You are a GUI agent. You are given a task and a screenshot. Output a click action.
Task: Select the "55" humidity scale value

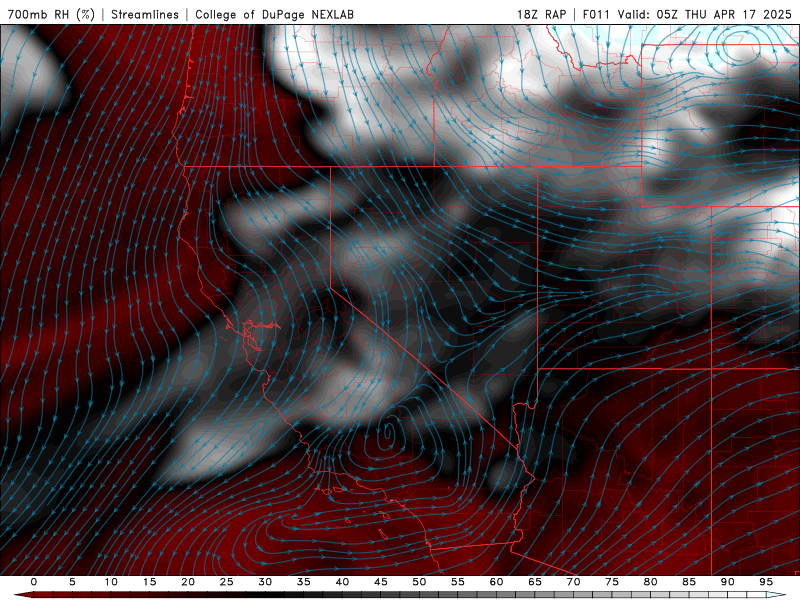(458, 582)
